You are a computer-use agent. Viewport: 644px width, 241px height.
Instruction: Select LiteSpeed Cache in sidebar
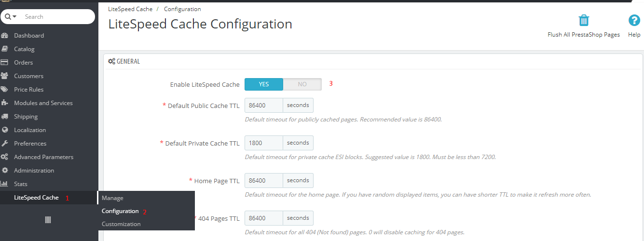click(36, 198)
